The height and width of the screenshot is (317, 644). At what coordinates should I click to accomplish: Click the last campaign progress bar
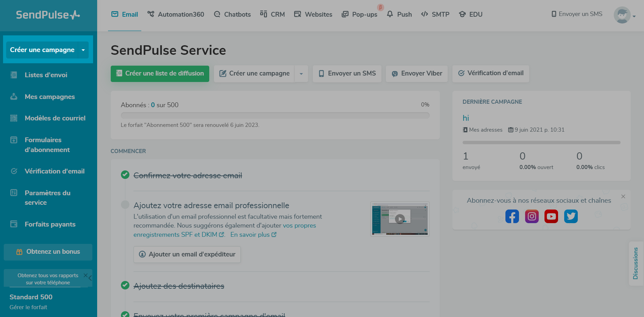click(x=541, y=143)
